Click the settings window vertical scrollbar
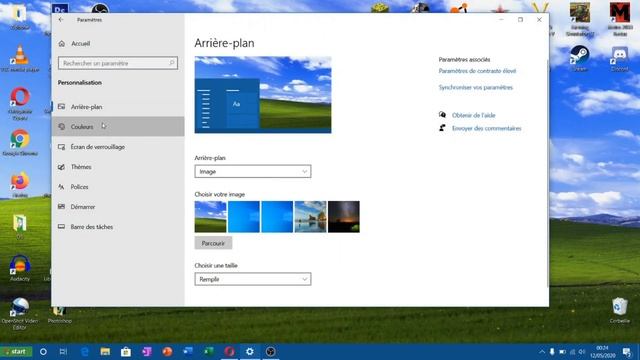This screenshot has height=360, width=640. (547, 173)
